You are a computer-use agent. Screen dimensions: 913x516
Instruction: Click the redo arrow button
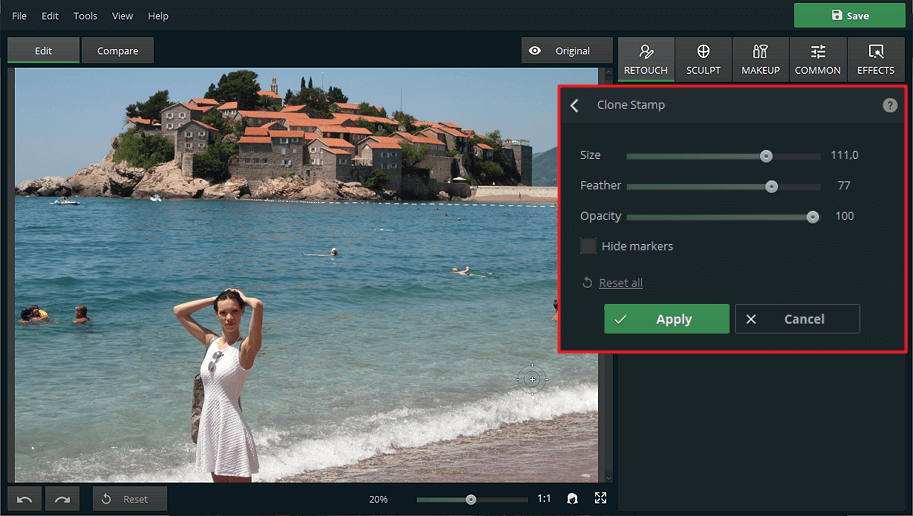[62, 499]
